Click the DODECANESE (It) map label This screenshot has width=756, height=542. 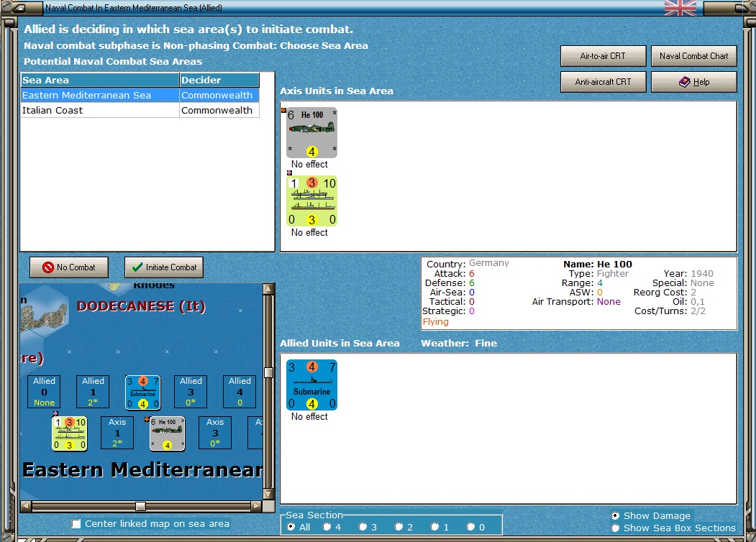point(141,306)
